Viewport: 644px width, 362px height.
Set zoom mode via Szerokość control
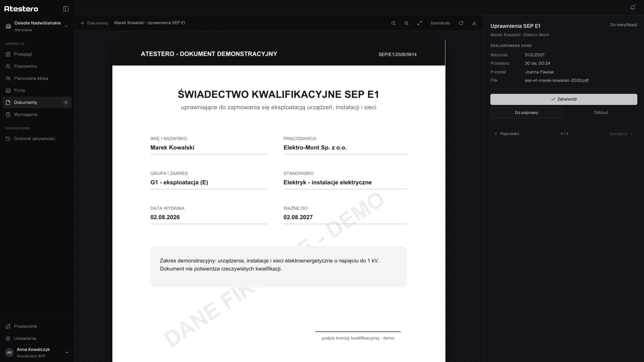tap(440, 23)
